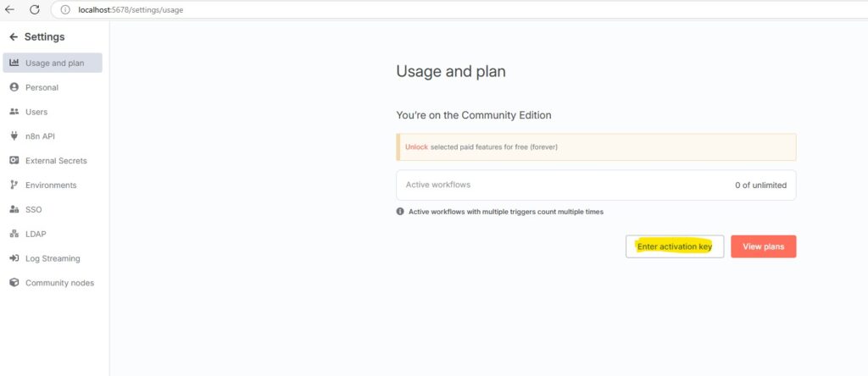
Task: Click the back arrow beside Settings
Action: (14, 37)
